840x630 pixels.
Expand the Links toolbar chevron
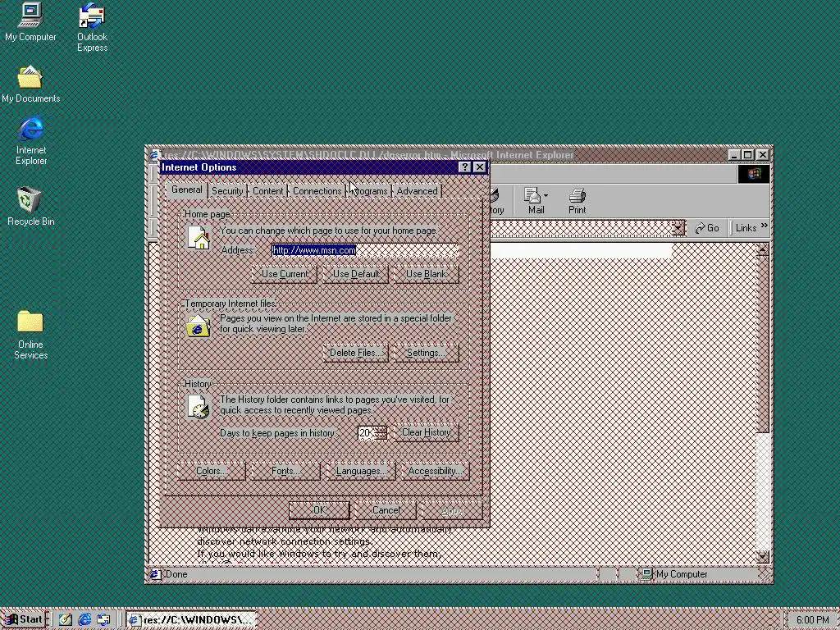765,226
